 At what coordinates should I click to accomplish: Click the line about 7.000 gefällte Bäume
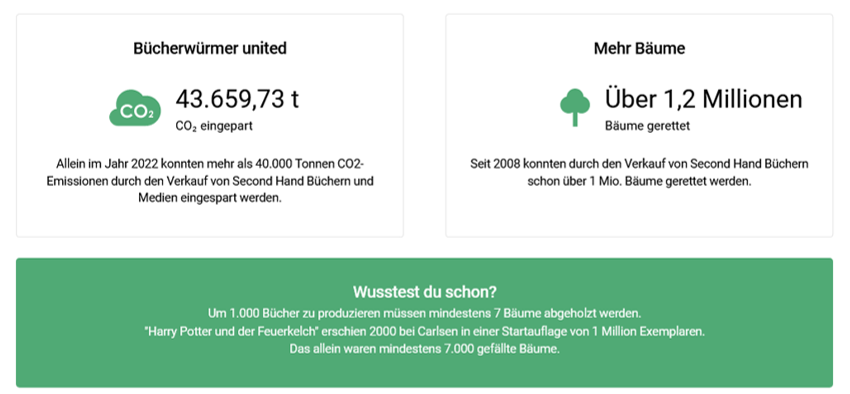click(x=424, y=349)
